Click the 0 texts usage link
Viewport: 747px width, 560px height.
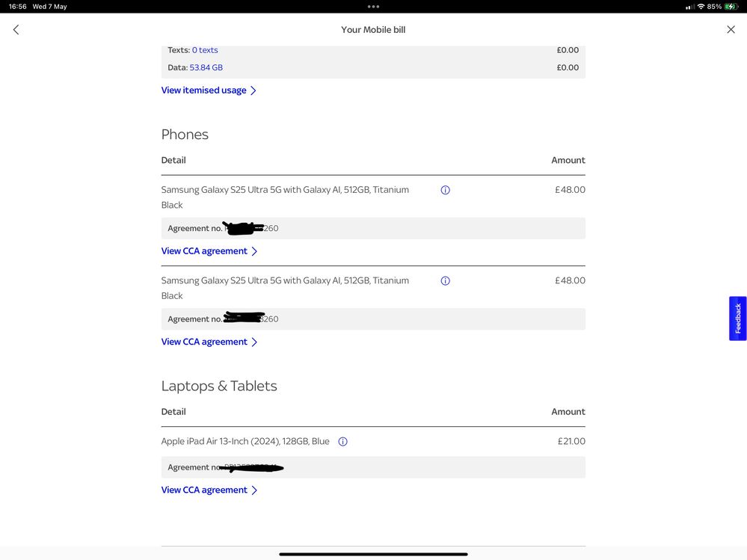[x=205, y=50]
